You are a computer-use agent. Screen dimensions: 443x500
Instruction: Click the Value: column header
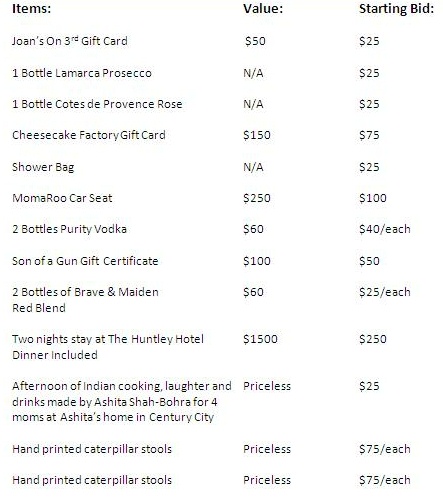click(263, 8)
